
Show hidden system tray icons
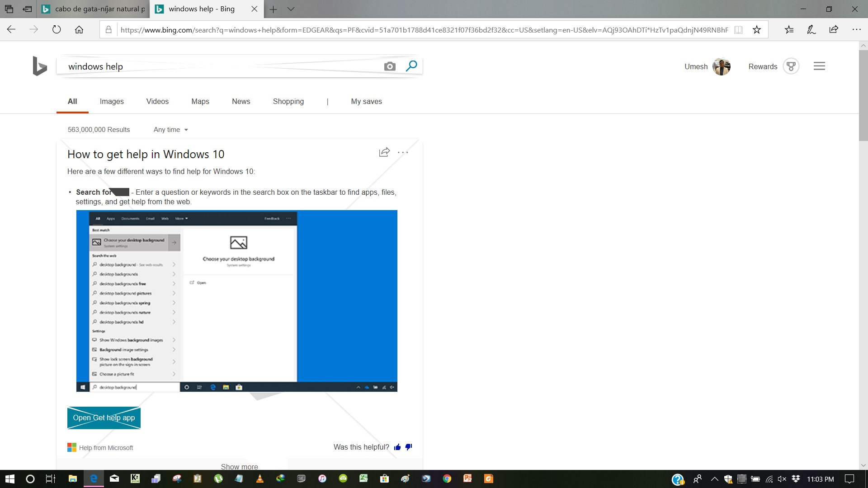[x=714, y=479]
